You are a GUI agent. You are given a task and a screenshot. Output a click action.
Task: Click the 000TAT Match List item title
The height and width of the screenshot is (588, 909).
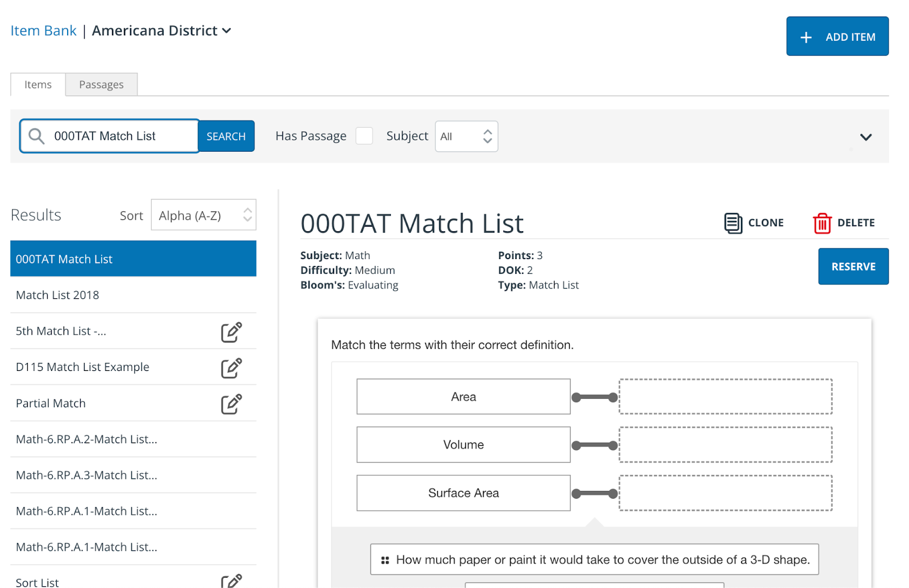coord(412,223)
